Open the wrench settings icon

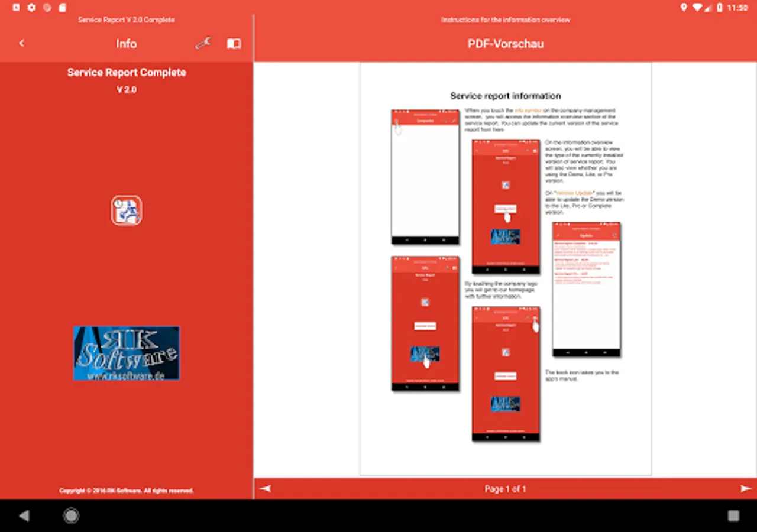203,44
